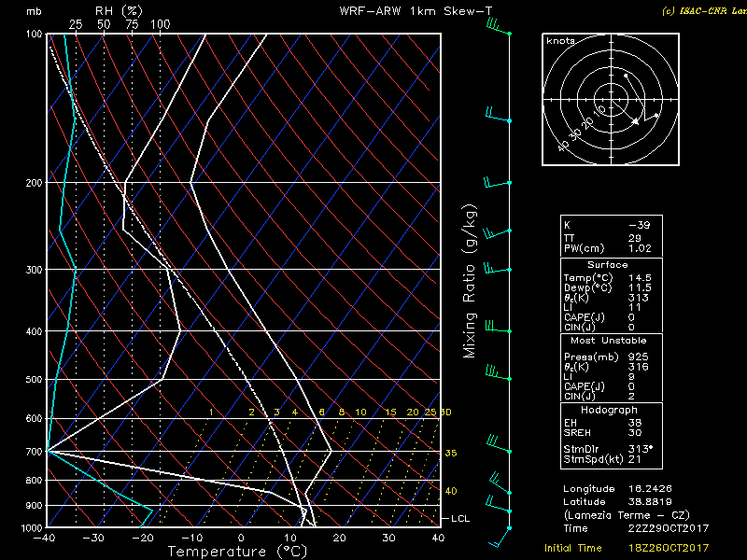This screenshot has width=747, height=560.
Task: Click the Initial Time value 18Z26OCT2017
Action: click(669, 548)
